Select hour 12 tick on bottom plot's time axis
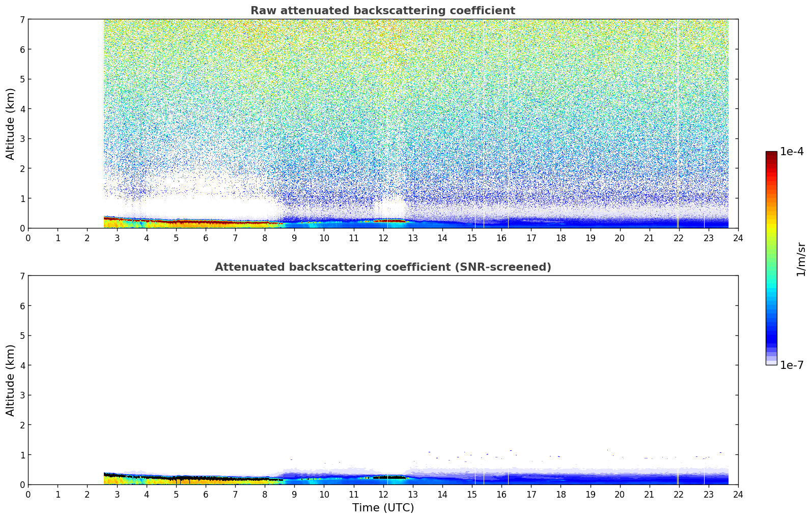Viewport: 812px width, 519px height. click(x=383, y=494)
